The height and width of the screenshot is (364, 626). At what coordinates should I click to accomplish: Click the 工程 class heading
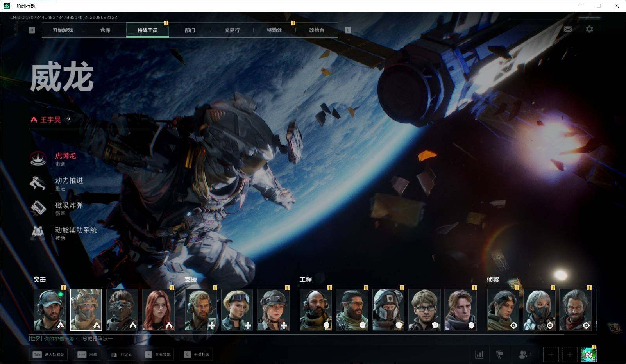[306, 279]
